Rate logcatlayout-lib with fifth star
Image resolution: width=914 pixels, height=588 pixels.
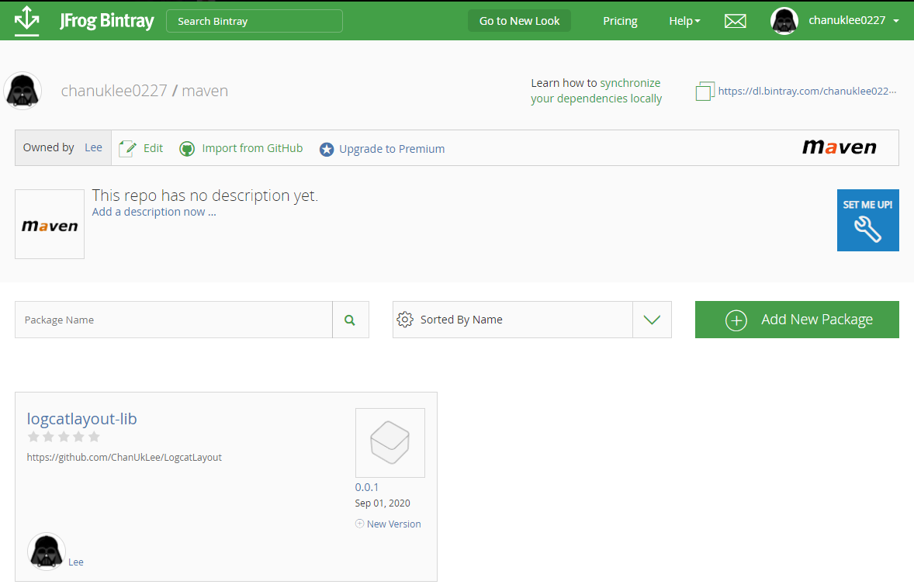point(94,437)
